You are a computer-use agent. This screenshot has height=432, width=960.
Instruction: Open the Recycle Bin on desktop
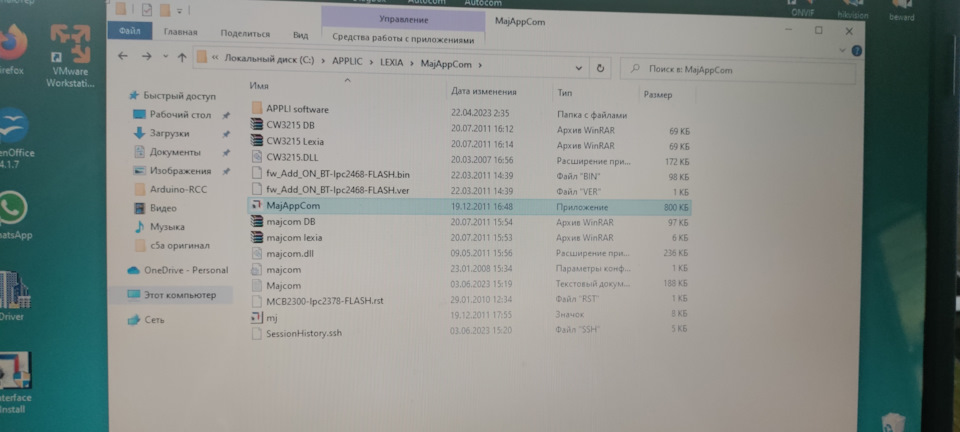pos(892,422)
